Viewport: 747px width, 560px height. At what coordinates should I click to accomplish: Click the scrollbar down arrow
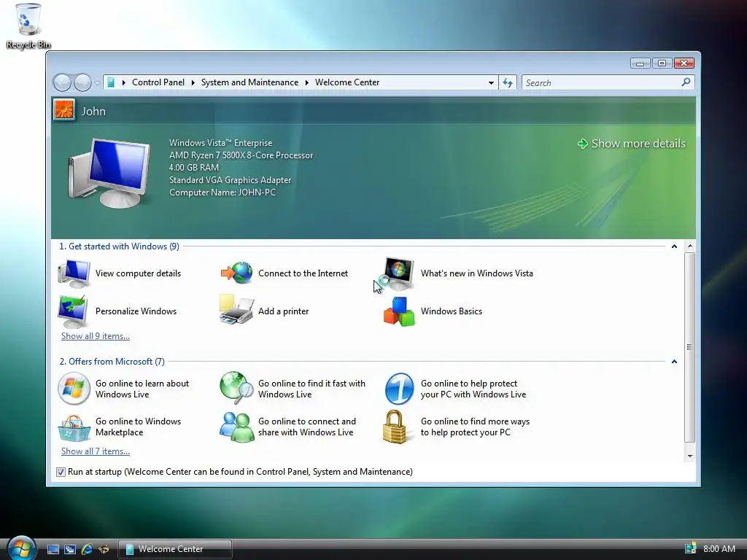point(690,456)
